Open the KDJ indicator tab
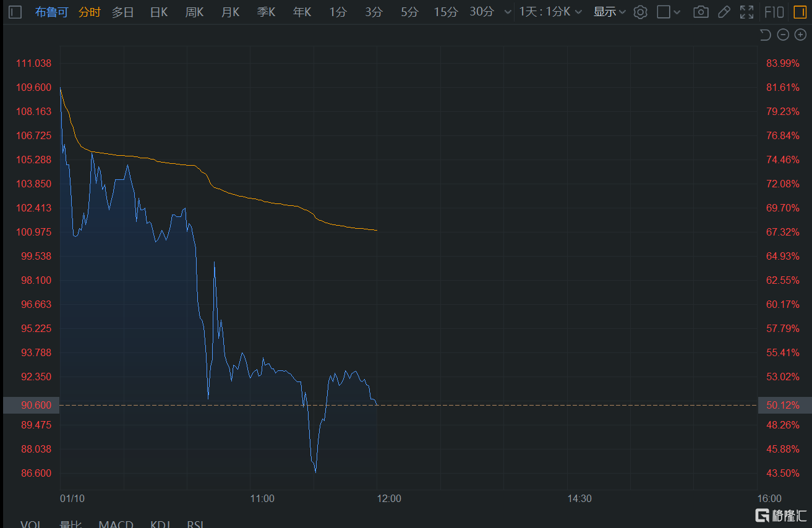 [x=160, y=524]
